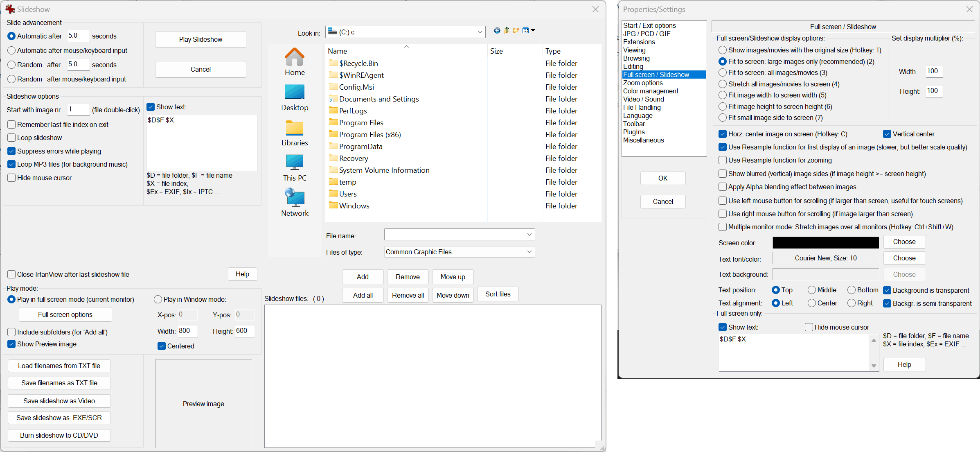Click Save slideshow as Video button

point(59,401)
